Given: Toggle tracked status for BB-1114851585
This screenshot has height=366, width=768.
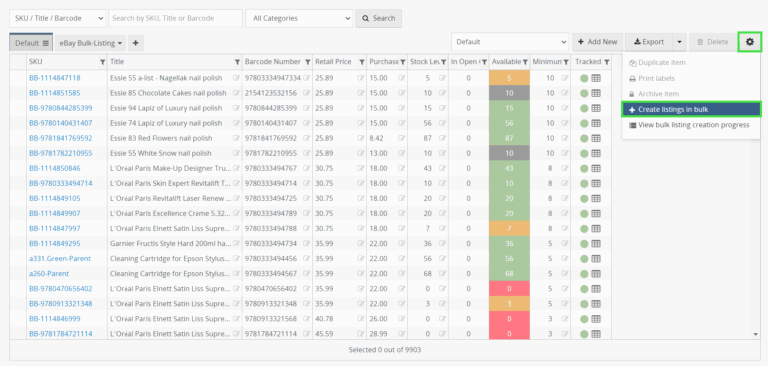Looking at the screenshot, I should point(584,93).
